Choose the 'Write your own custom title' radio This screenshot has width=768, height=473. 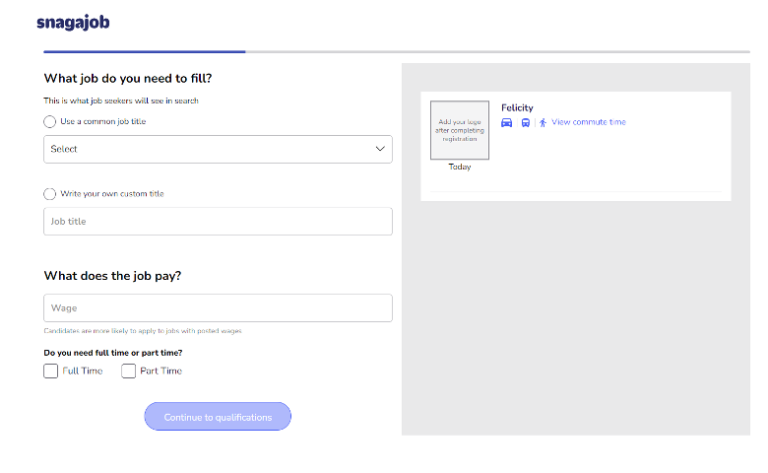50,194
